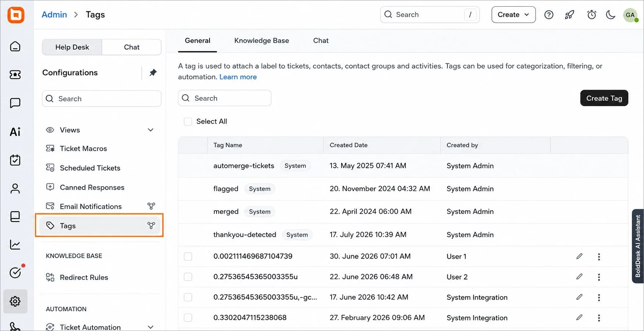644x331 pixels.
Task: Click the flagged tag name
Action: [x=226, y=189]
